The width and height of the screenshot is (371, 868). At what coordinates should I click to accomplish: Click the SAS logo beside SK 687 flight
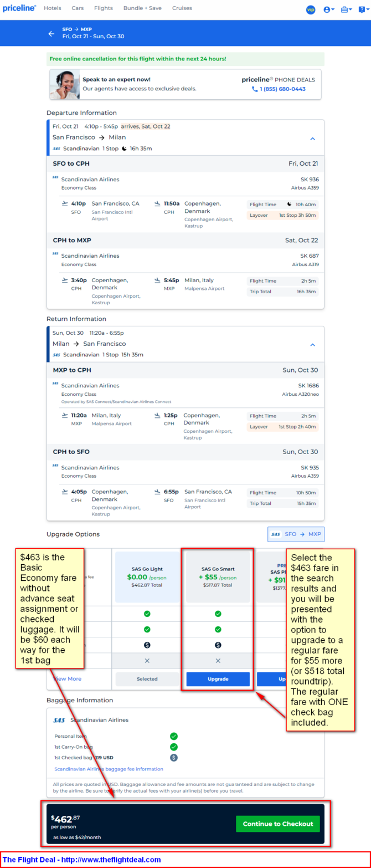[55, 254]
